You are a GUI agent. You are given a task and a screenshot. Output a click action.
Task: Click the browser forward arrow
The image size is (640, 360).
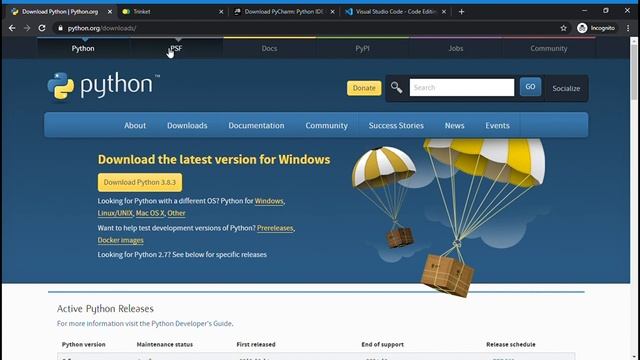point(27,28)
